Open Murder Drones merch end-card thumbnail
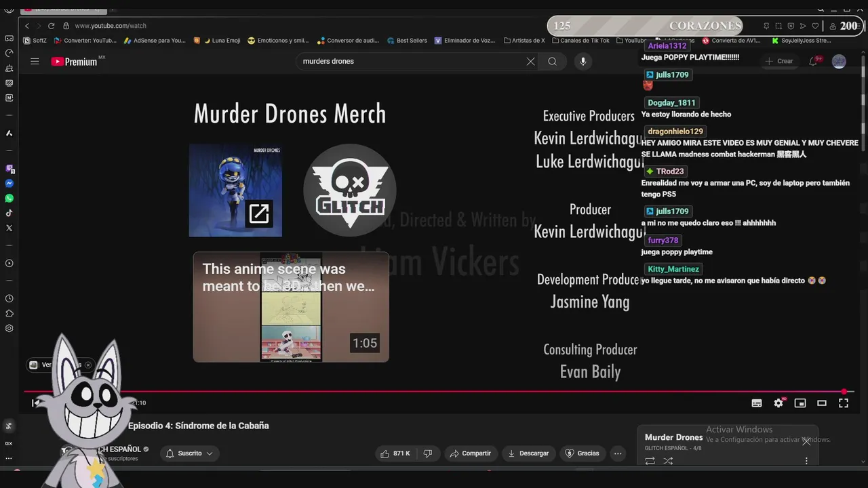The image size is (868, 488). pyautogui.click(x=235, y=190)
